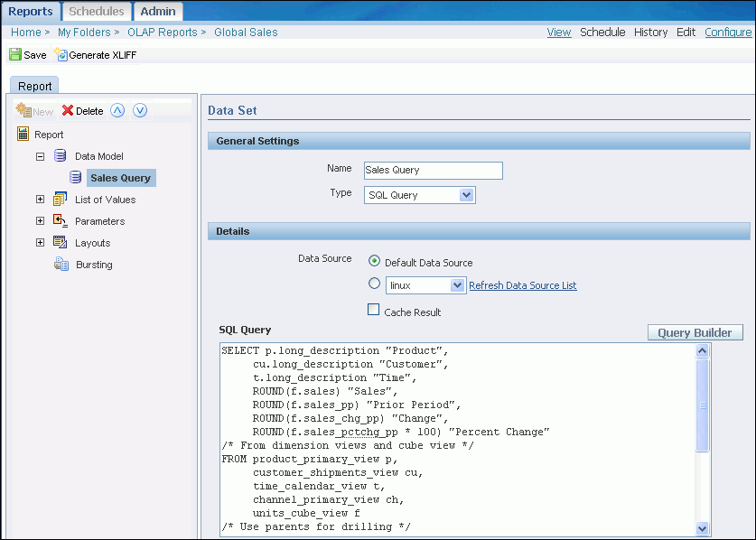Click the Refresh Data Source List link

[522, 285]
